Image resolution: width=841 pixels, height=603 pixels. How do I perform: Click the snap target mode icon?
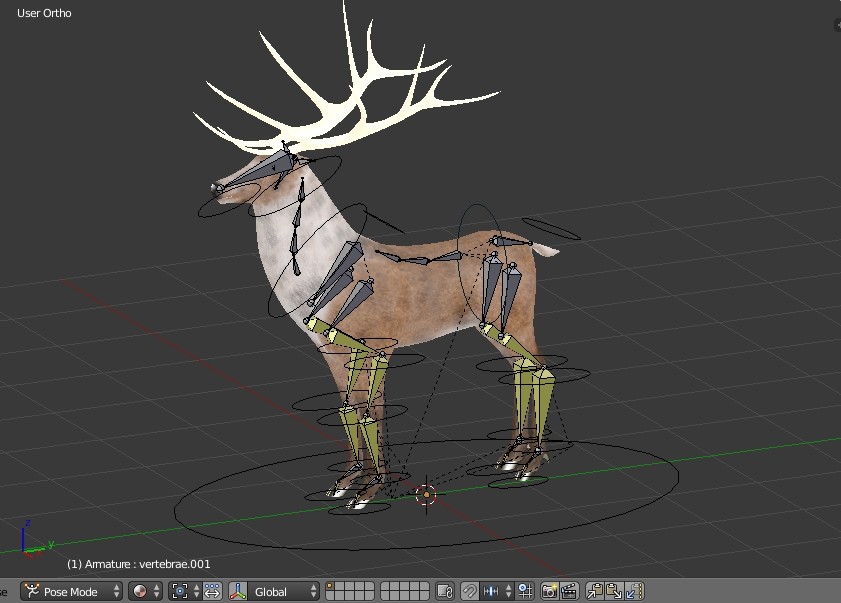click(526, 591)
